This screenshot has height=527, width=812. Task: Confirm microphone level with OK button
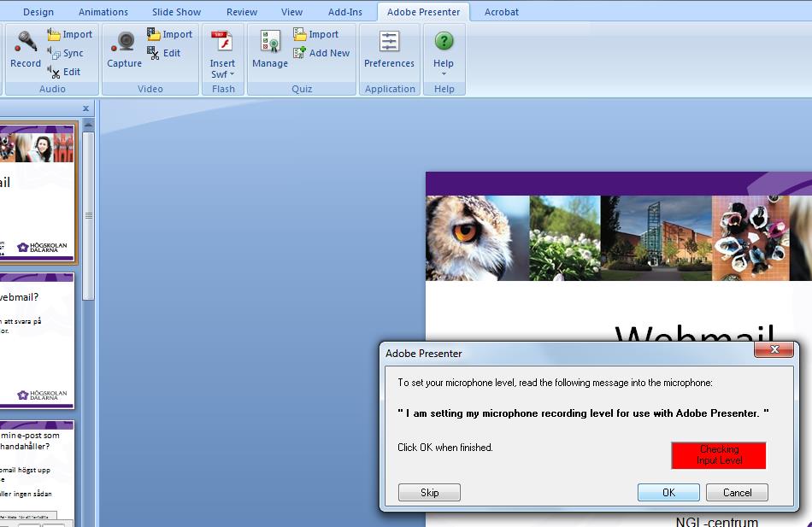click(668, 492)
